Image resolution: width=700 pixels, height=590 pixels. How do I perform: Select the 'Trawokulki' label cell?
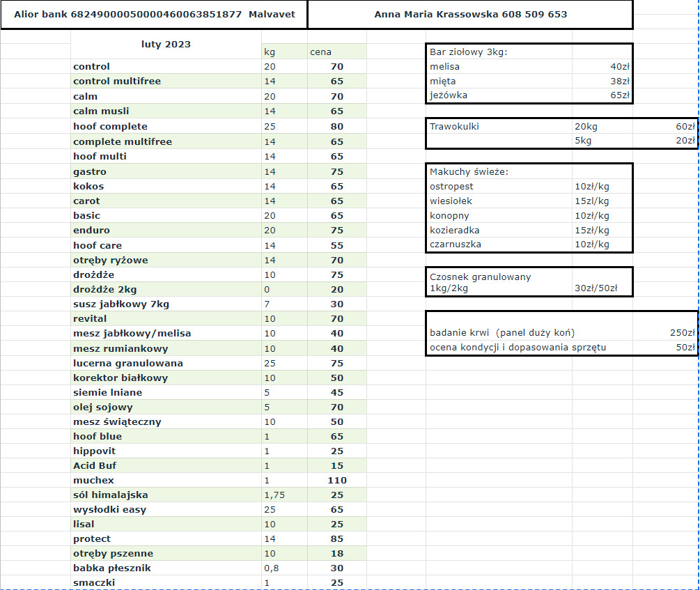[498, 127]
